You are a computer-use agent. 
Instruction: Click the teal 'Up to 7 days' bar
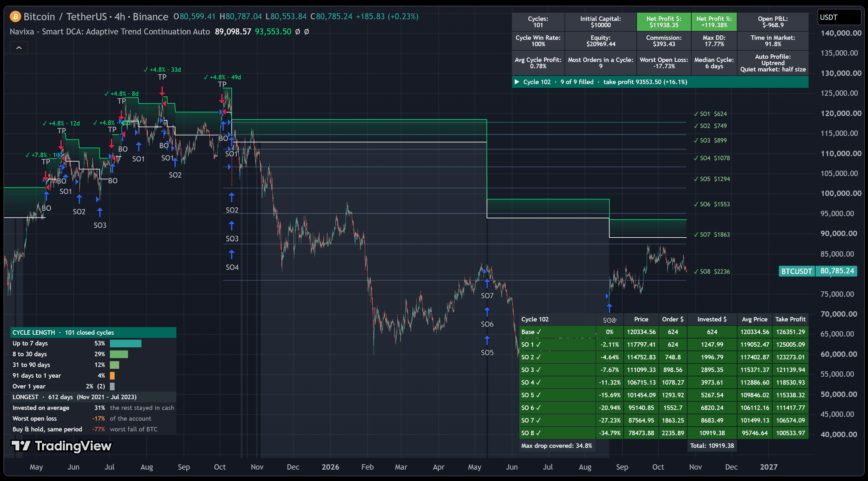125,343
